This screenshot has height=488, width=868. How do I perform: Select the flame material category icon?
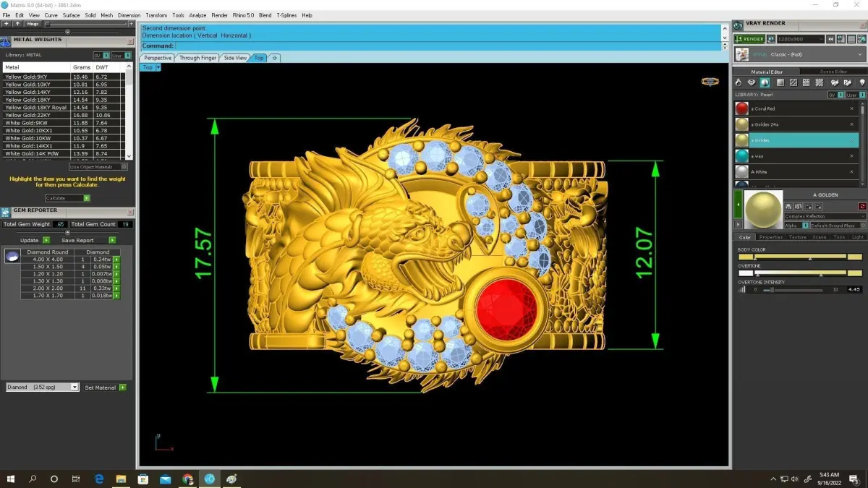[x=739, y=83]
